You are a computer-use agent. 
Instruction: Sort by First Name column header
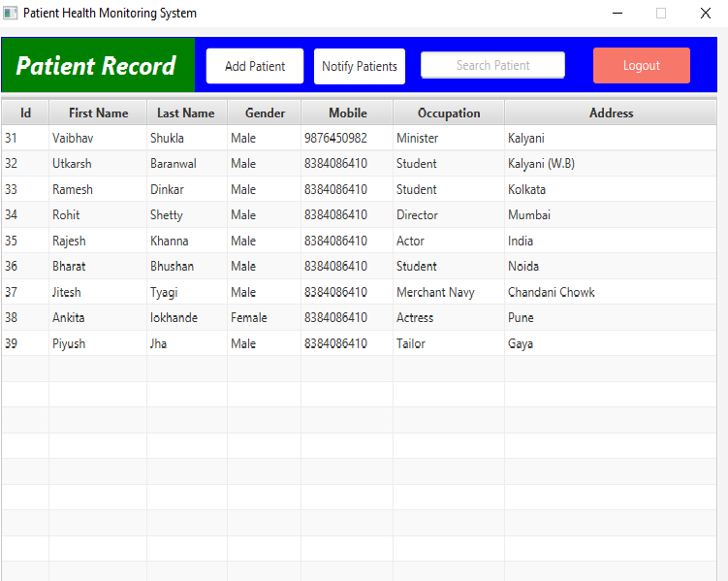click(x=99, y=113)
